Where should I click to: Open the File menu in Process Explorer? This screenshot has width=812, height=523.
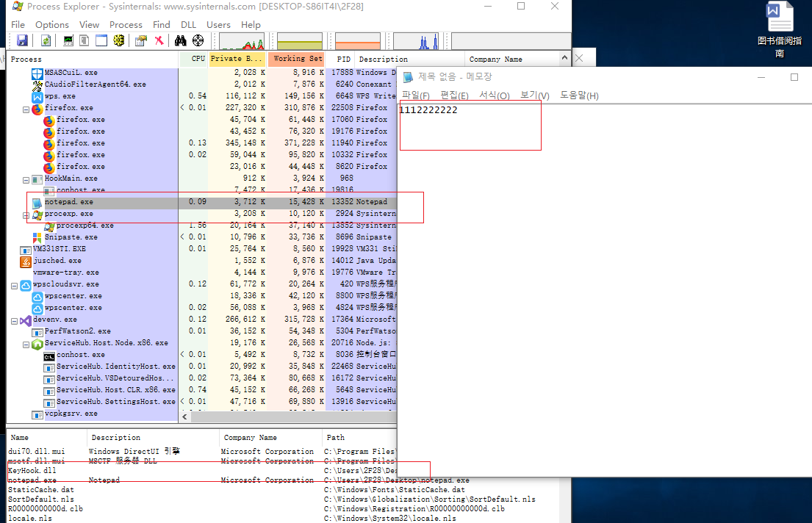pyautogui.click(x=18, y=24)
